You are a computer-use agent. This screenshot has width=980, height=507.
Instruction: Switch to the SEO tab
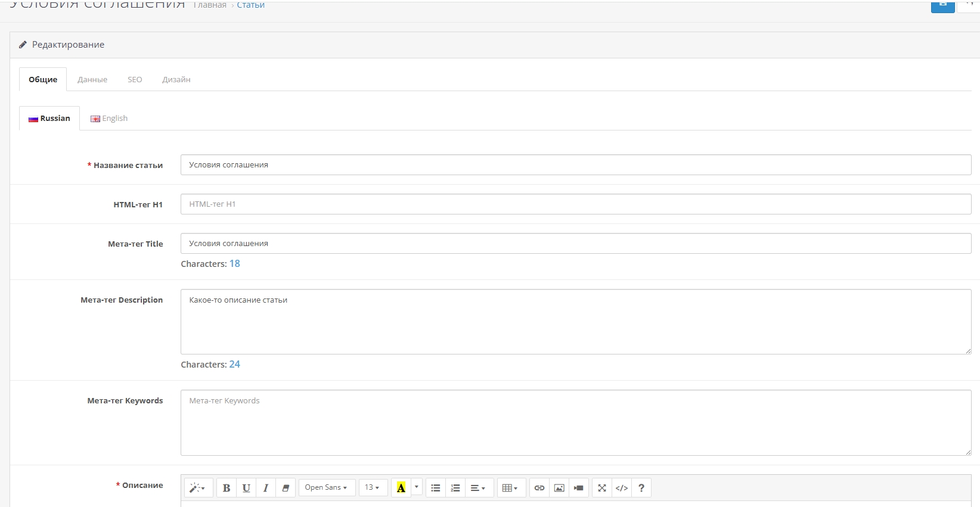tap(135, 79)
